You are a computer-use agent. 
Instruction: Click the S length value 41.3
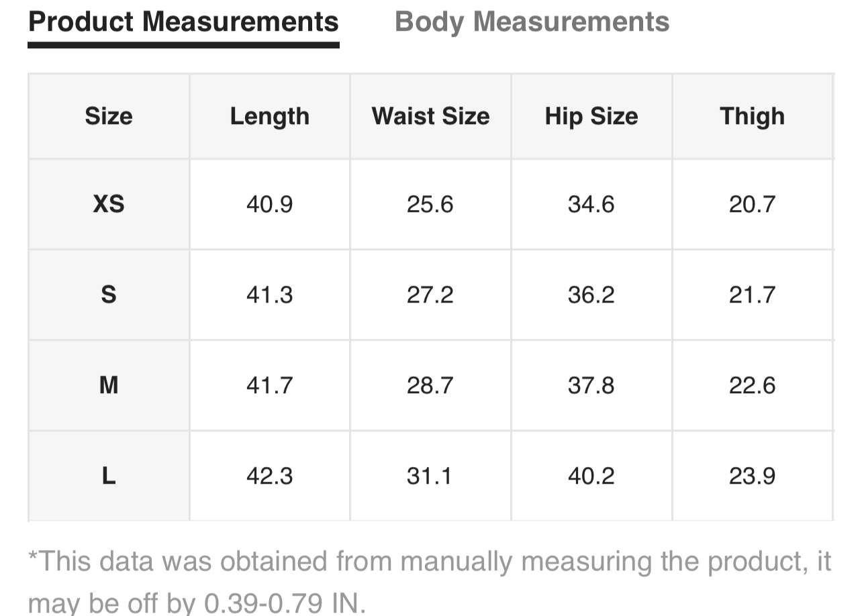(269, 295)
